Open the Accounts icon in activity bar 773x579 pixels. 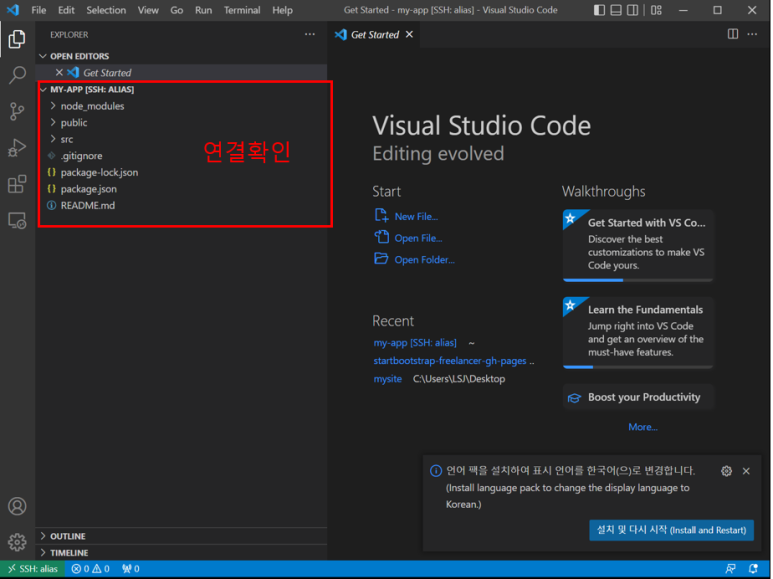tap(17, 506)
